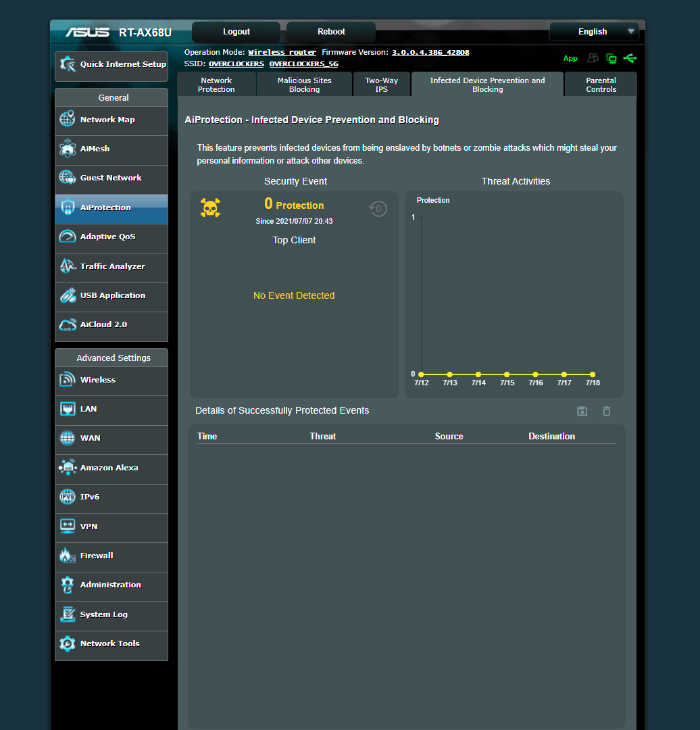Reset the protection counter with the circular arrow icon
Screen dimensions: 700x730
pos(378,209)
